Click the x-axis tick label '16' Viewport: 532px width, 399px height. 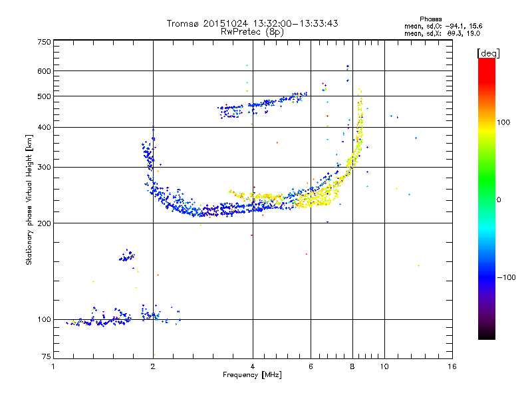[452, 366]
